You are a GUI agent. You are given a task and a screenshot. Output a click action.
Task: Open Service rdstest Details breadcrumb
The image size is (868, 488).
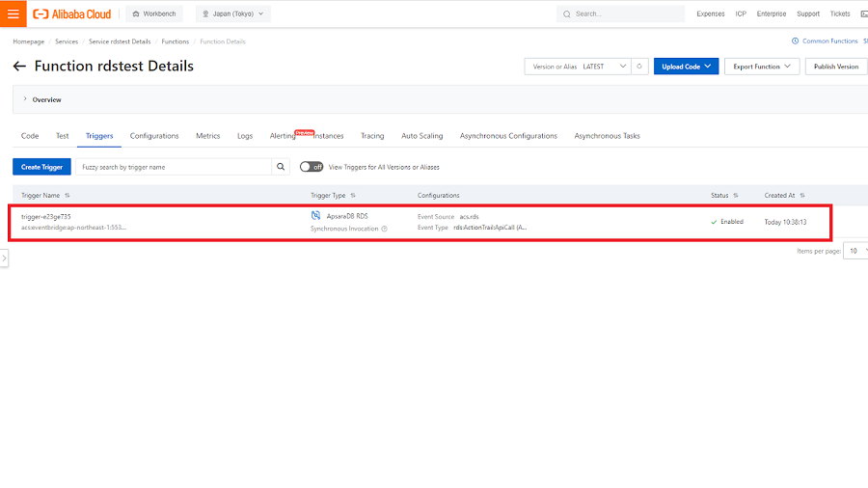[x=120, y=41]
